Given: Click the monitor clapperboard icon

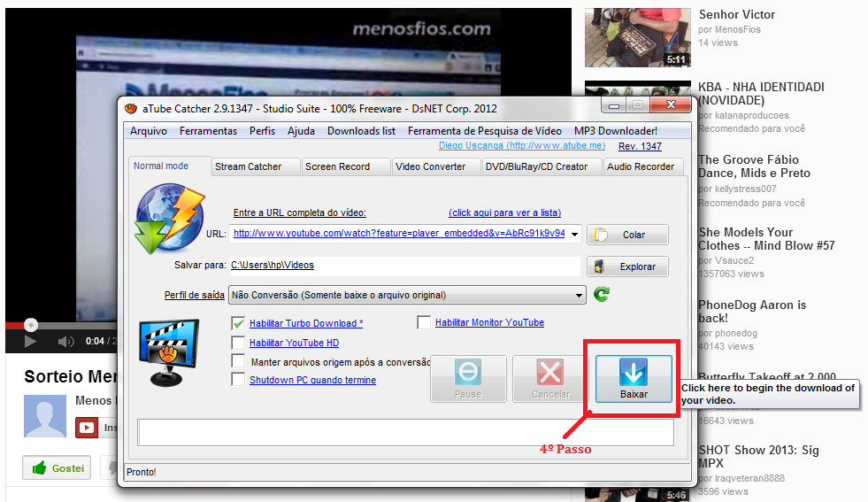Looking at the screenshot, I should (x=169, y=352).
